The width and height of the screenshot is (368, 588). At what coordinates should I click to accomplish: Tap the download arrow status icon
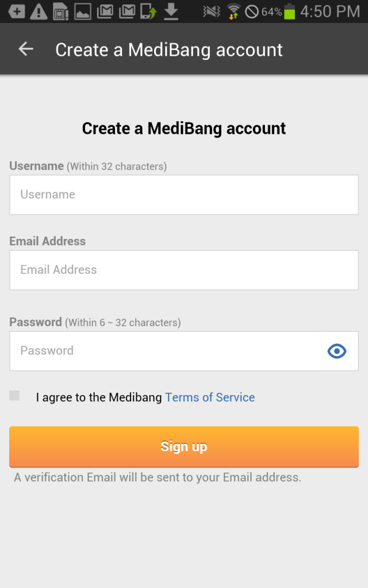point(171,11)
